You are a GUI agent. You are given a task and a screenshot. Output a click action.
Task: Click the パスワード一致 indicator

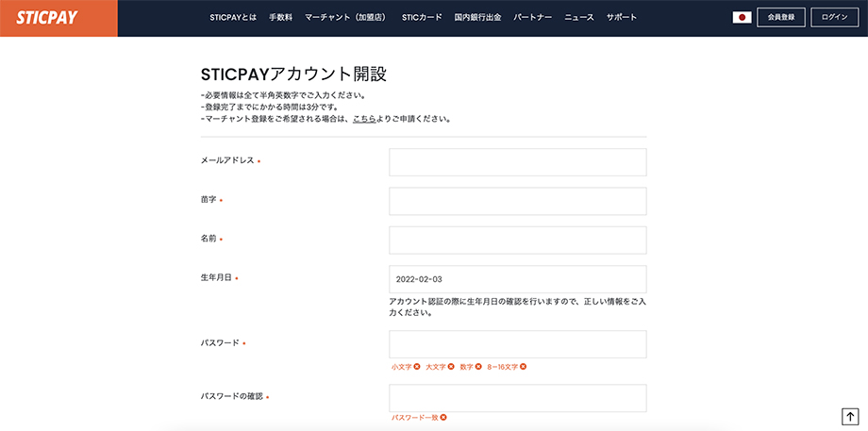(419, 418)
